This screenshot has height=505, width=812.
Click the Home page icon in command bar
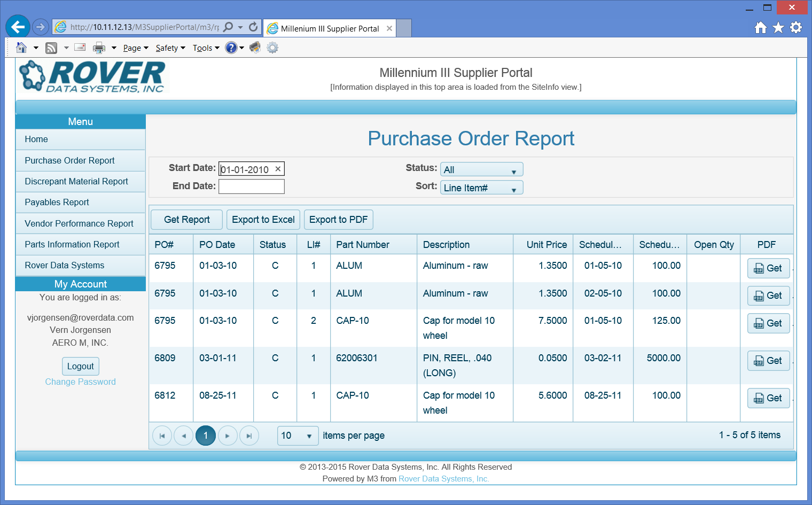point(21,48)
